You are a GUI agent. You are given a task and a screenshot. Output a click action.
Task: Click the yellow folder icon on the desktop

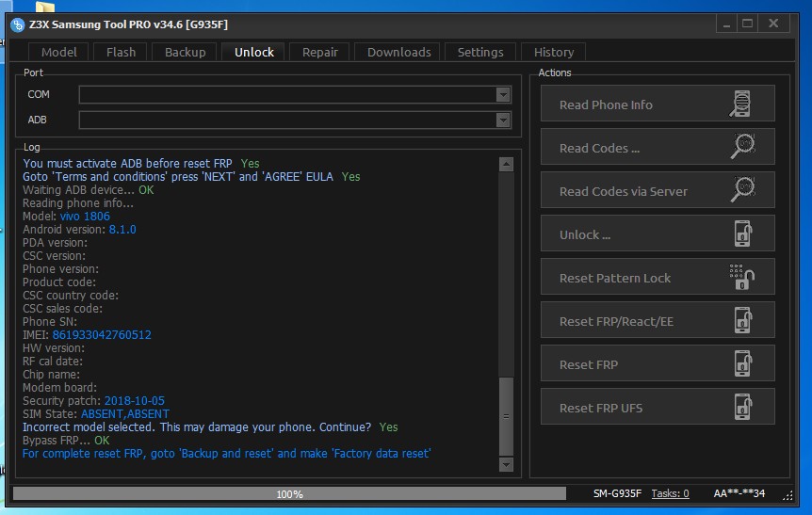click(x=45, y=6)
